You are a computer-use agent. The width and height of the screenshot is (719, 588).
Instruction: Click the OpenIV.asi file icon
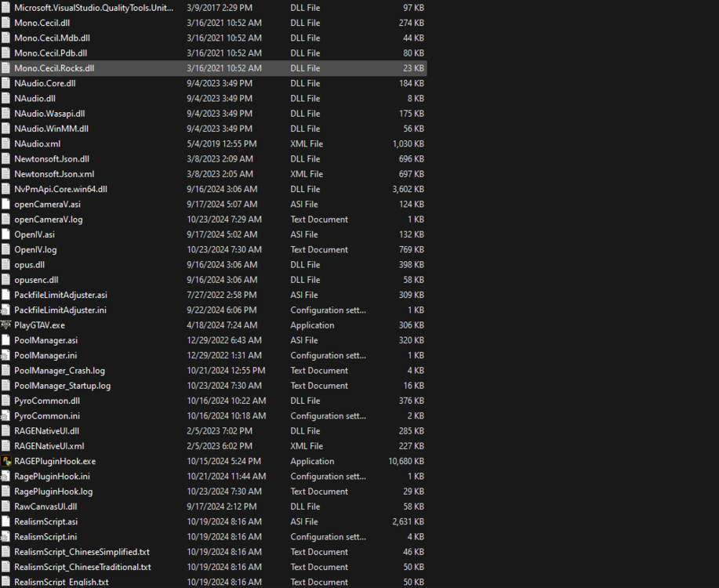coord(6,234)
